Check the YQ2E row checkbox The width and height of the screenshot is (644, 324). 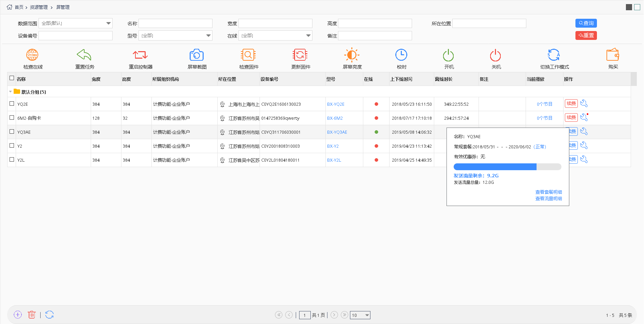click(x=12, y=103)
